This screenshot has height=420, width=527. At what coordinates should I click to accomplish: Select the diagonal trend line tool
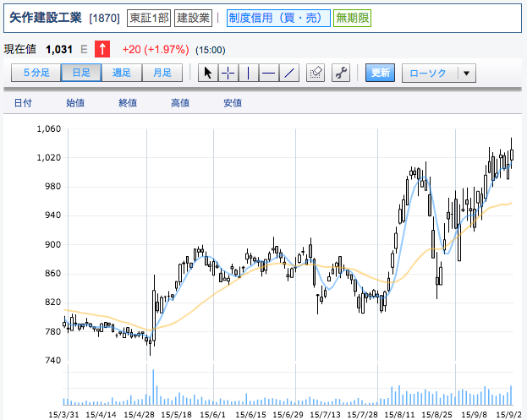(x=289, y=73)
